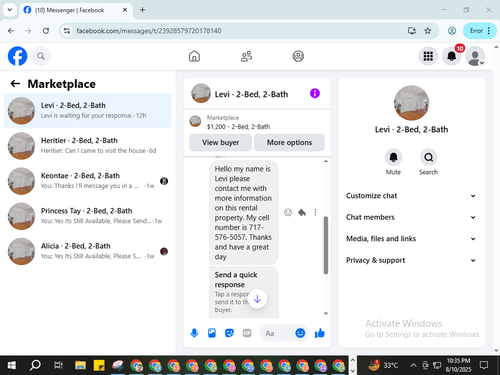Click the chat messages scrollbar

(326, 245)
